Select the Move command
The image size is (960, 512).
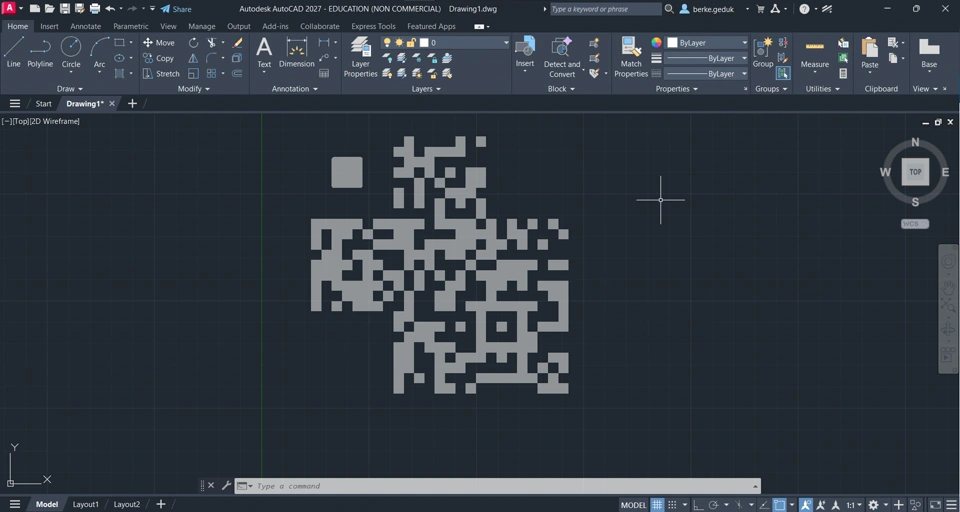pos(159,43)
